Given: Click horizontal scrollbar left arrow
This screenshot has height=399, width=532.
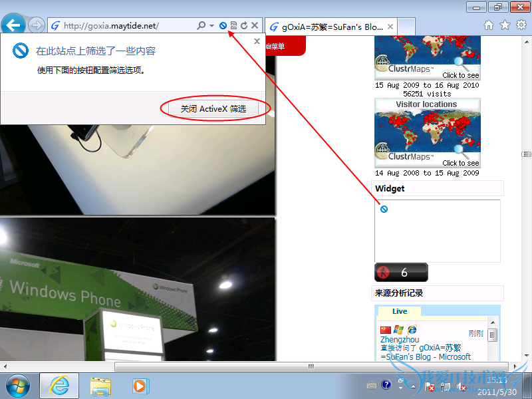Looking at the screenshot, I should [x=5, y=366].
